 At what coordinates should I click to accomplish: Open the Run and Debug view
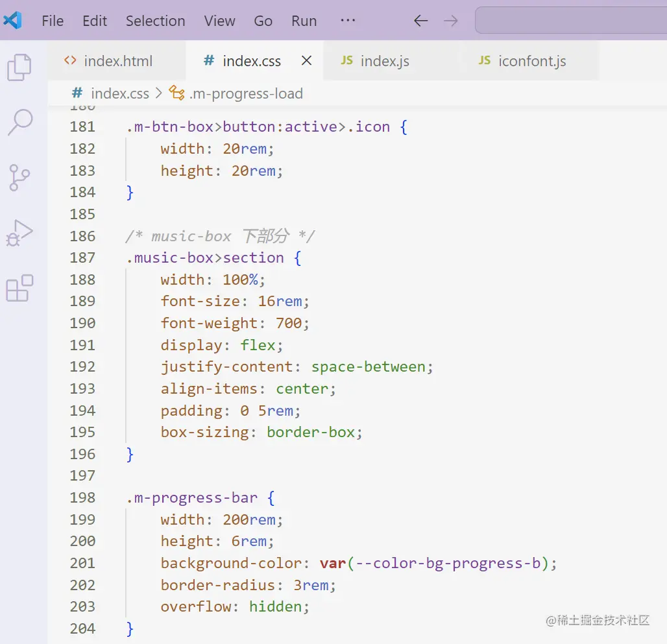pos(19,233)
